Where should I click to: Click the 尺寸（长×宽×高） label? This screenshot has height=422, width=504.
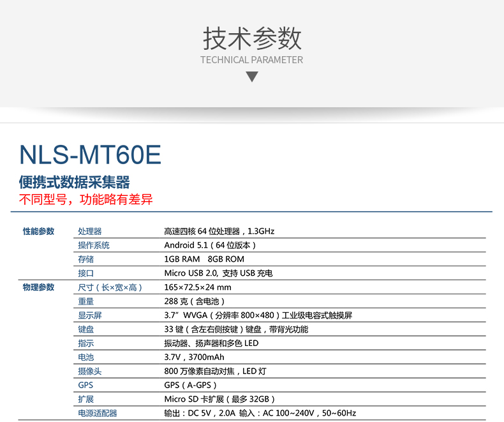[110, 287]
